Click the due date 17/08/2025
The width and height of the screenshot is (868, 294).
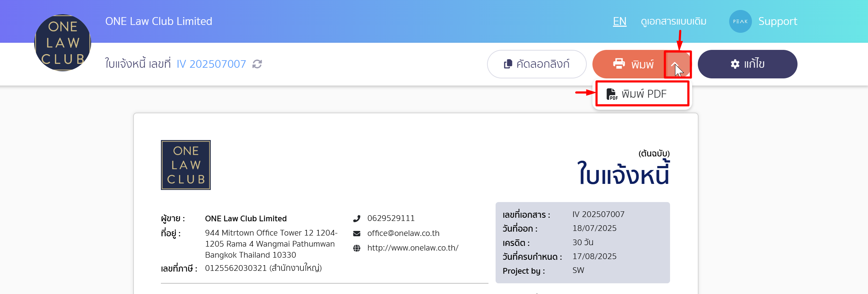click(595, 257)
